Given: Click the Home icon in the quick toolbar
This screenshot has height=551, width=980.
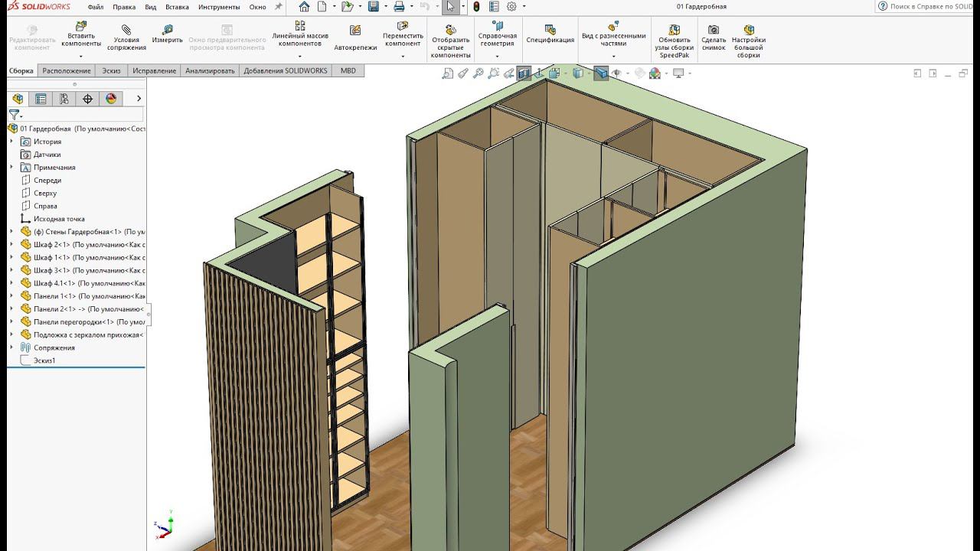Looking at the screenshot, I should pyautogui.click(x=305, y=7).
